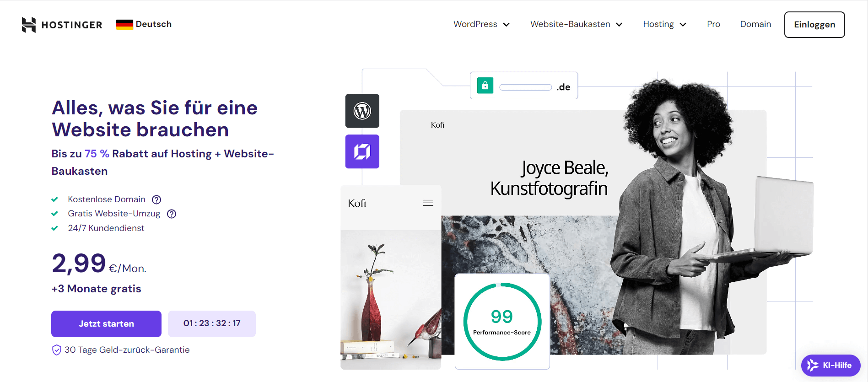
Task: Click help icon beside Gratis Website-Umzug
Action: point(172,214)
